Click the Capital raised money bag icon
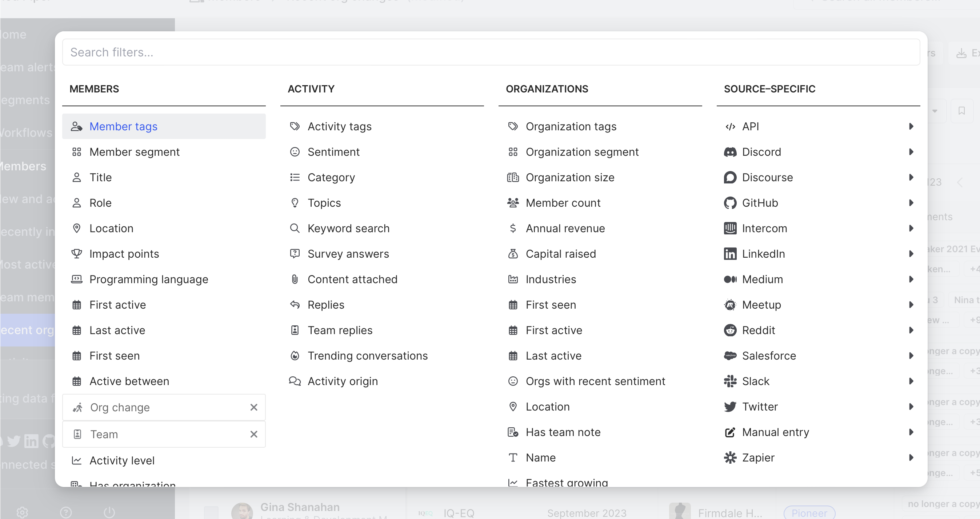The image size is (980, 519). coord(513,254)
